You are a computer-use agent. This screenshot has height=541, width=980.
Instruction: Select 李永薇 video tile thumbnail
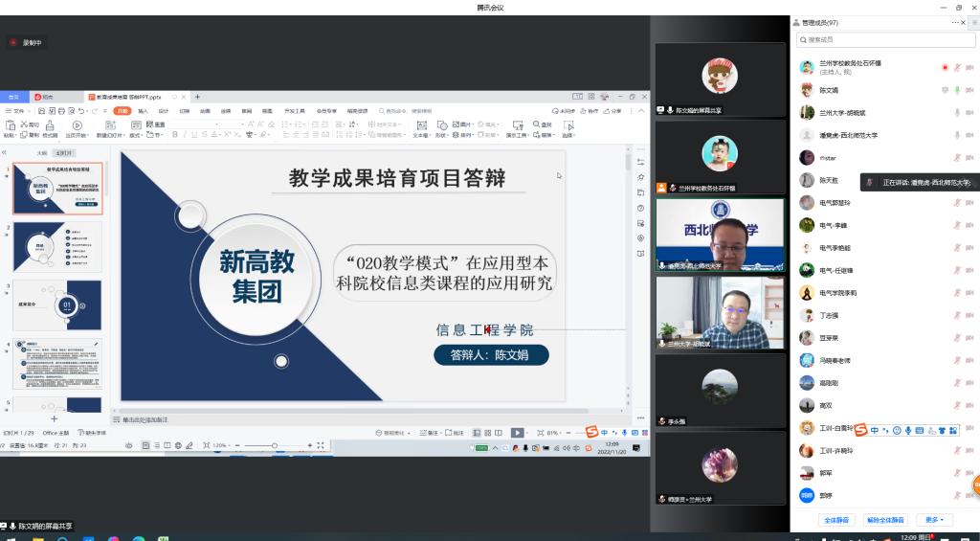point(719,393)
